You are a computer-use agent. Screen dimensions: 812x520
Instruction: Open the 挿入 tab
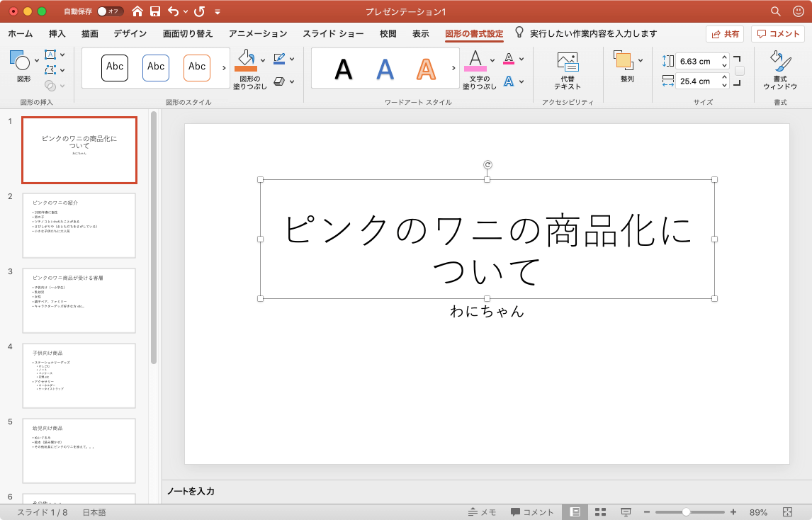pyautogui.click(x=57, y=33)
